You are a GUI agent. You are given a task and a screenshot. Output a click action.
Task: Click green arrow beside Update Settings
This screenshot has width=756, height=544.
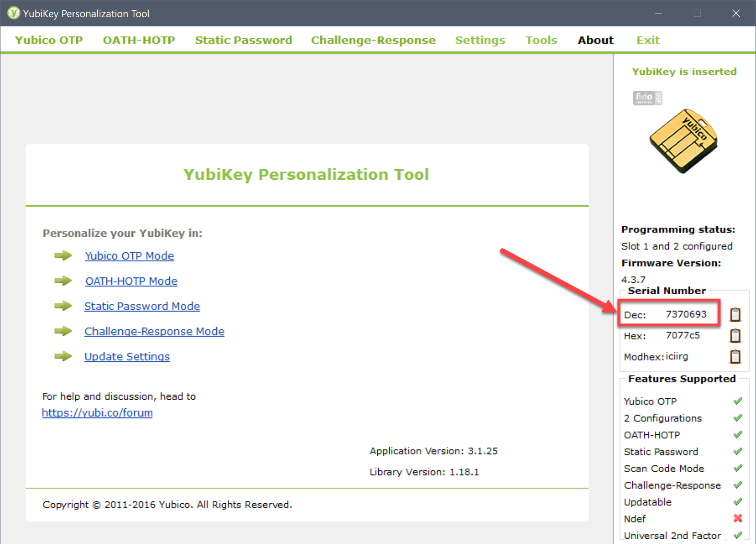tap(63, 357)
